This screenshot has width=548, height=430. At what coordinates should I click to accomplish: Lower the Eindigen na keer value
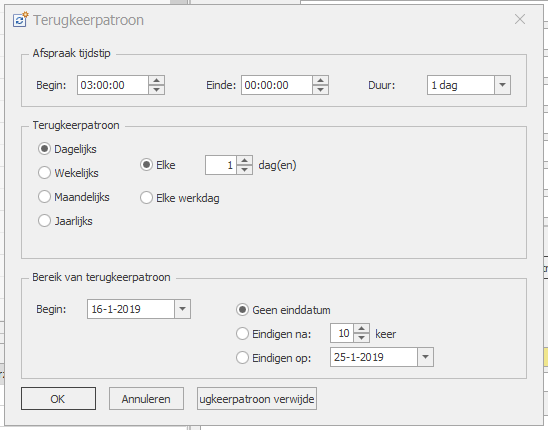point(361,338)
